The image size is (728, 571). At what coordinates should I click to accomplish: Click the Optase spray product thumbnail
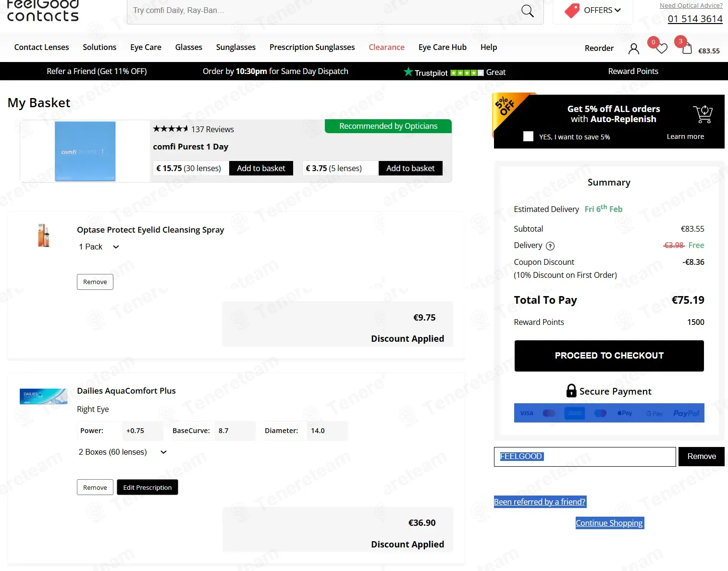(44, 236)
